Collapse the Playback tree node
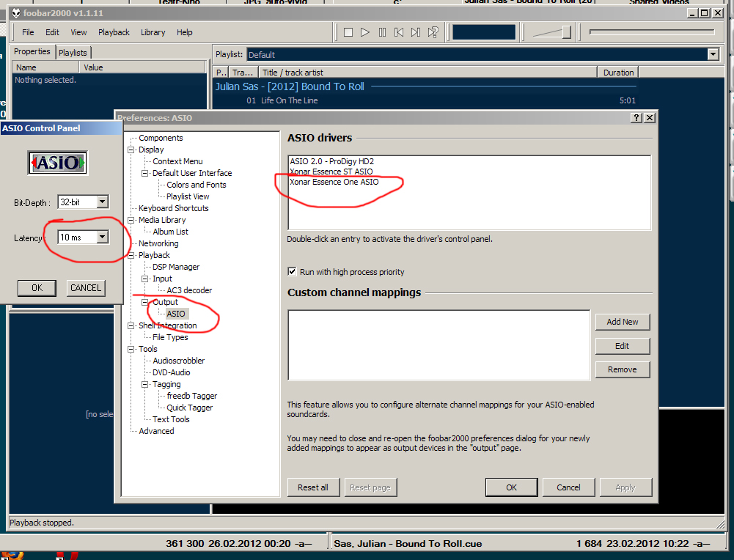 click(131, 255)
